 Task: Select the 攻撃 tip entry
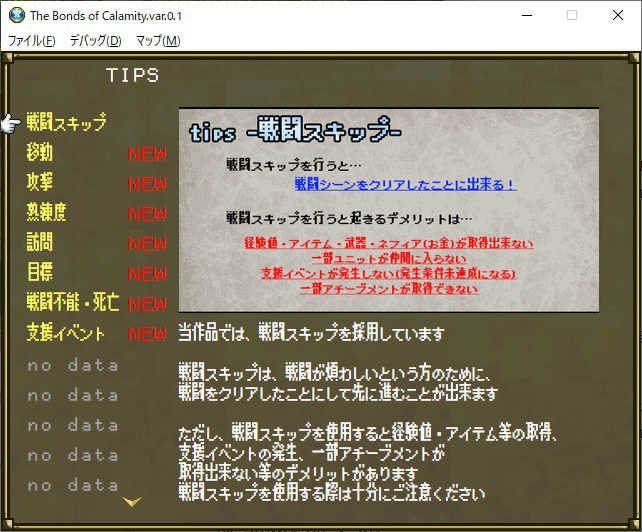pos(40,182)
